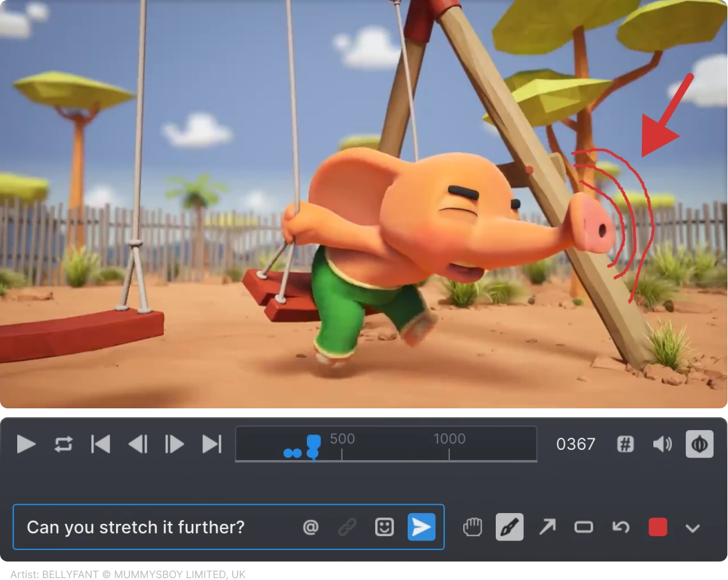Toggle the frame number display mode
This screenshot has width=728, height=580.
[624, 444]
